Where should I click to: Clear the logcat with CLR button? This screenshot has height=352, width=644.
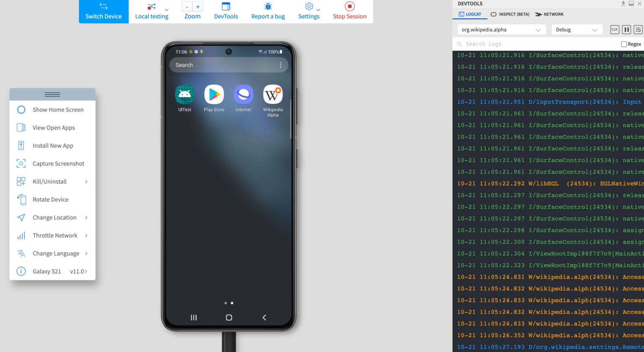pos(615,29)
